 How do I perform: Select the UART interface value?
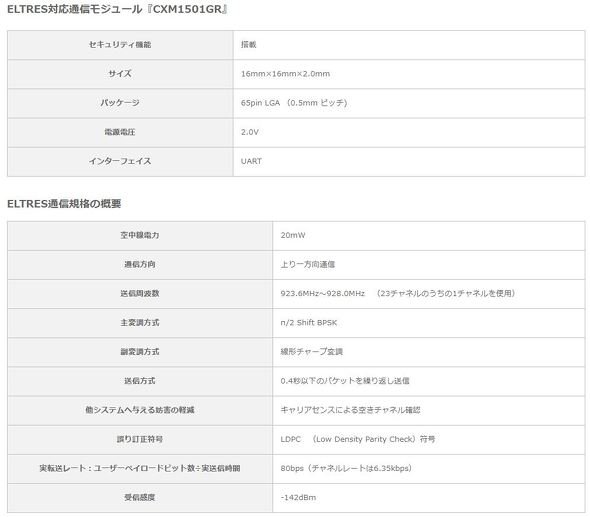click(251, 161)
